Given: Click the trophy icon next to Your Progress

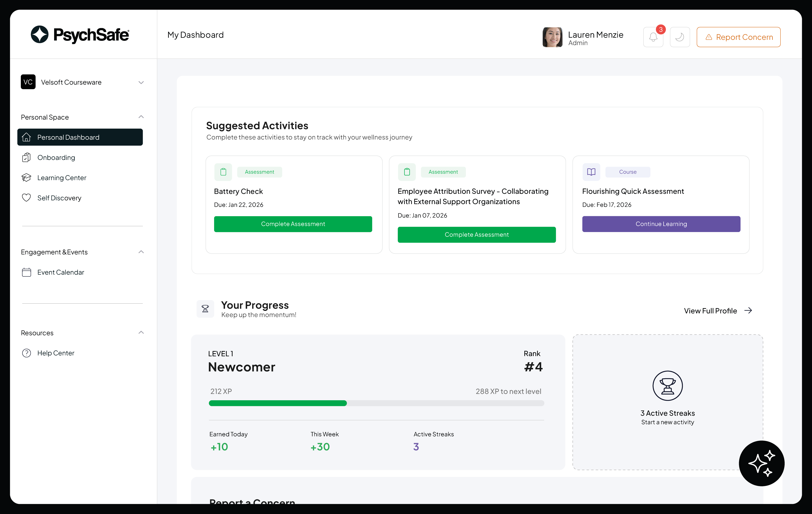Looking at the screenshot, I should [205, 308].
